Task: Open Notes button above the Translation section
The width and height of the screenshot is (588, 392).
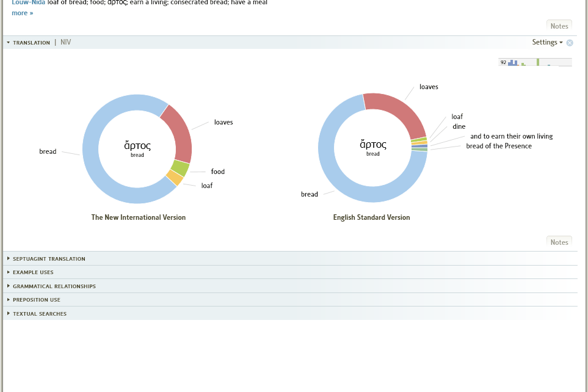Action: coord(559,26)
